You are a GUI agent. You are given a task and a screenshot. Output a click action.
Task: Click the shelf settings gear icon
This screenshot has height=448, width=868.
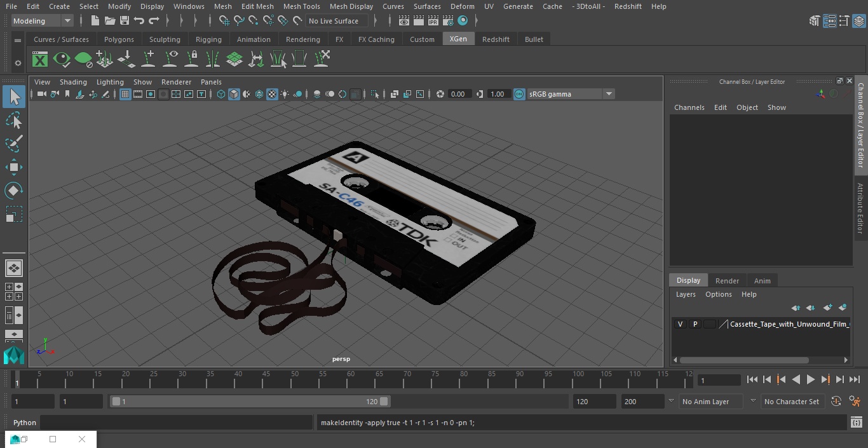(18, 63)
